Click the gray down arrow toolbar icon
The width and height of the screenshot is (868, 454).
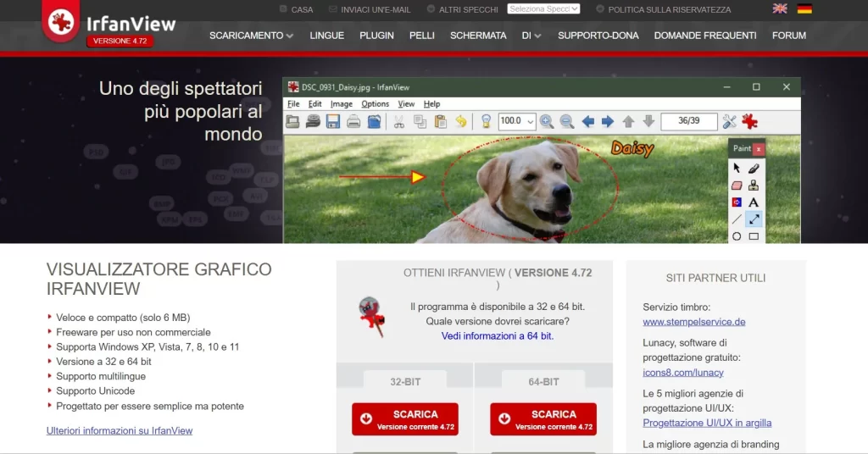648,122
